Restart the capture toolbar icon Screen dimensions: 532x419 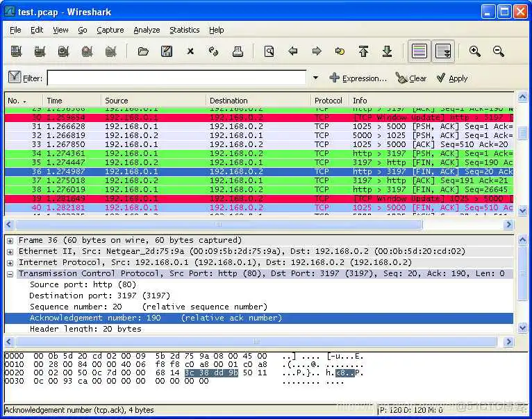click(x=110, y=51)
